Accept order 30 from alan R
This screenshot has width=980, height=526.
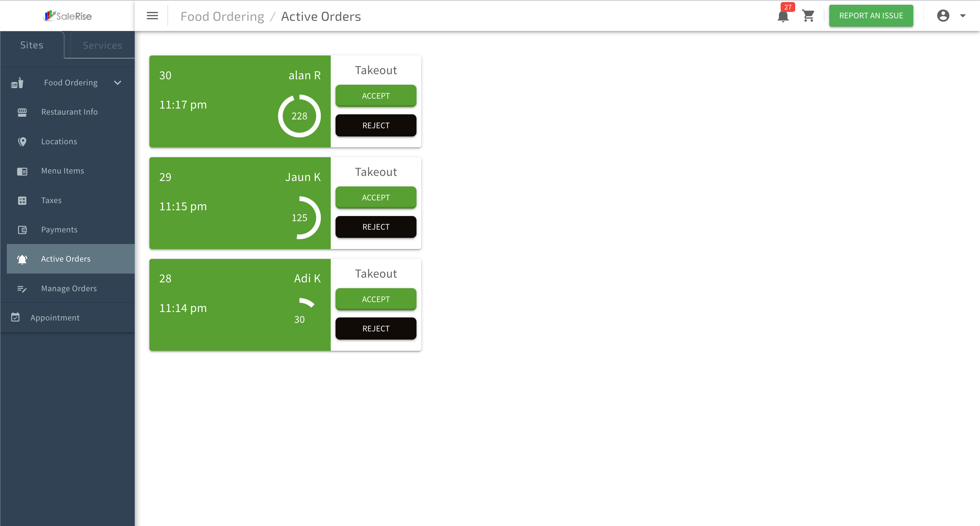(x=375, y=96)
